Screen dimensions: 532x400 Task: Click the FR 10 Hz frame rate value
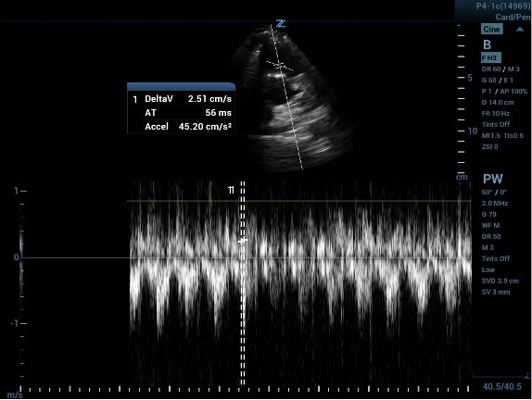pyautogui.click(x=496, y=113)
